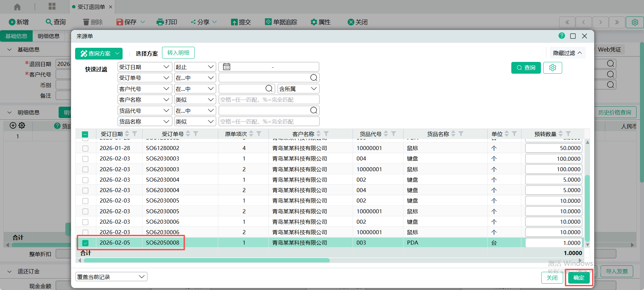Image resolution: width=644 pixels, height=290 pixels.
Task: Check the row for SO61280002 order
Action: pos(85,148)
